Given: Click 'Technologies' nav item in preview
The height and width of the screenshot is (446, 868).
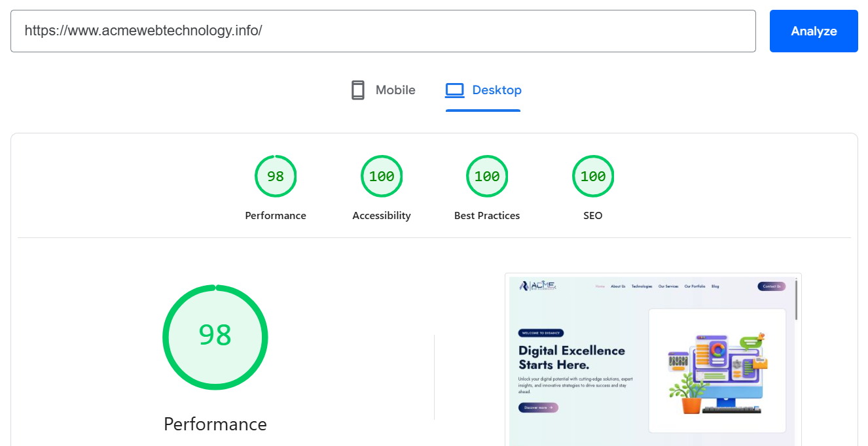Looking at the screenshot, I should click(642, 286).
